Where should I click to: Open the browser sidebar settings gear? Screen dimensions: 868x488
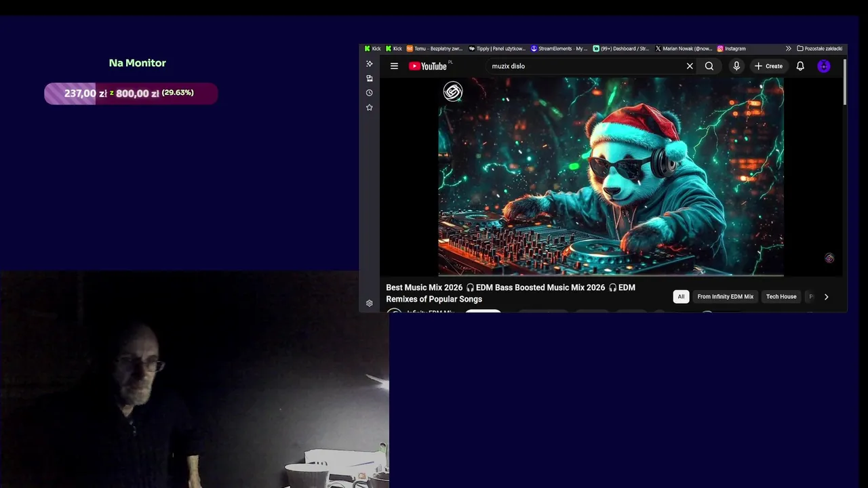(370, 303)
